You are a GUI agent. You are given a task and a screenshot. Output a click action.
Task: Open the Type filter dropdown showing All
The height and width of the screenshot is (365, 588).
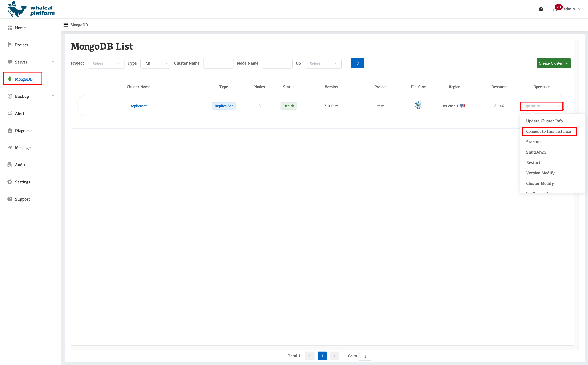tap(156, 63)
